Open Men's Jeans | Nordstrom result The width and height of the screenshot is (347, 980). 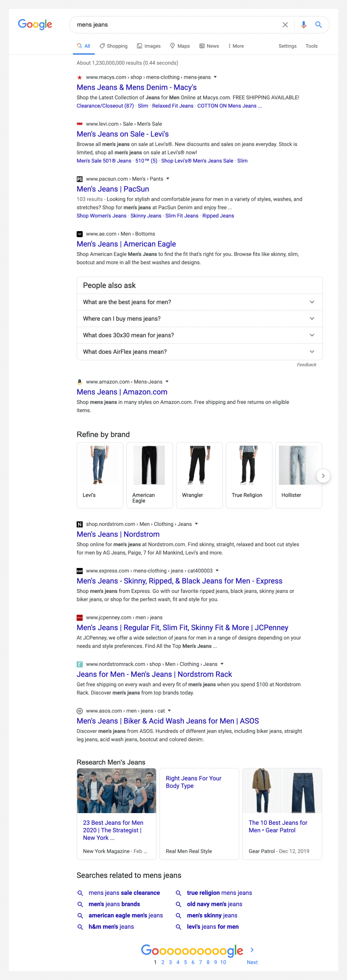118,534
